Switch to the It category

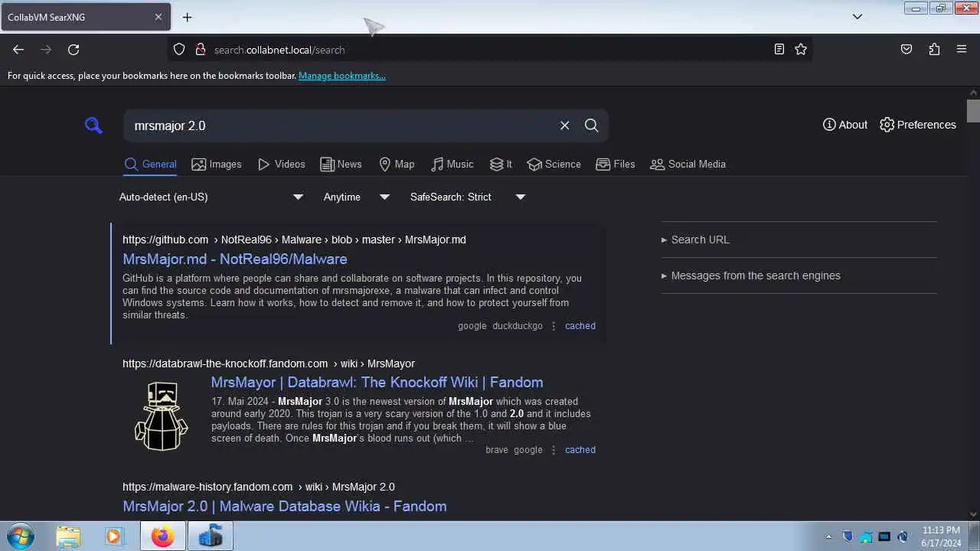tap(501, 165)
